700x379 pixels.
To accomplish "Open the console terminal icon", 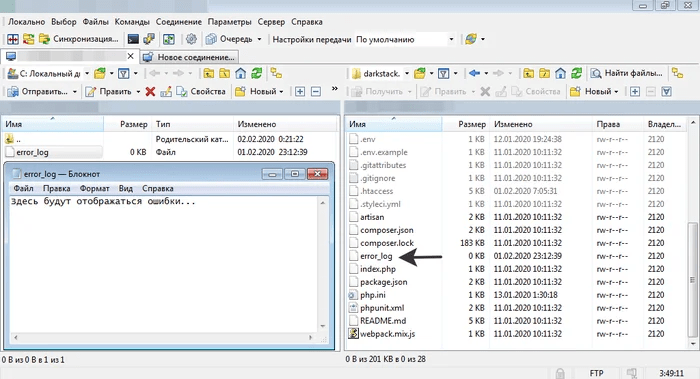I will point(133,39).
